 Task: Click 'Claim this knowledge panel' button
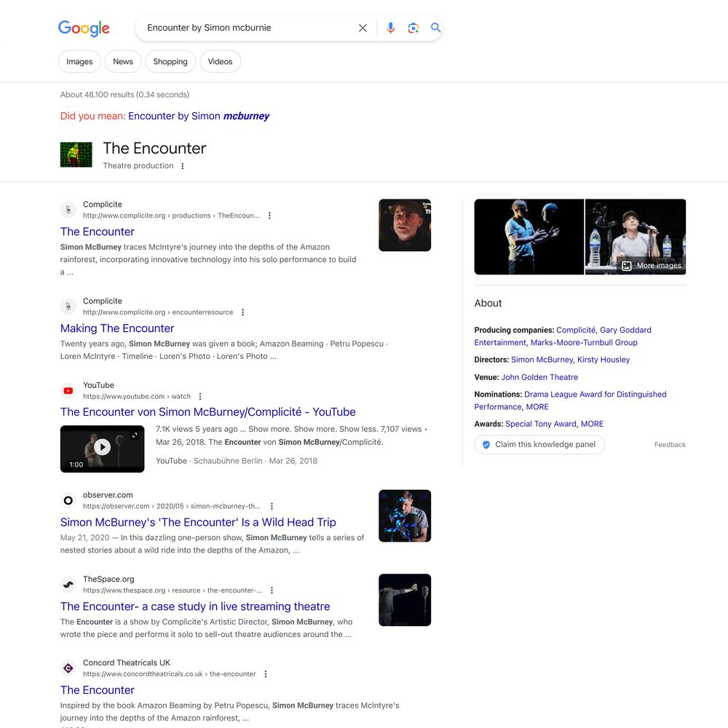point(539,444)
